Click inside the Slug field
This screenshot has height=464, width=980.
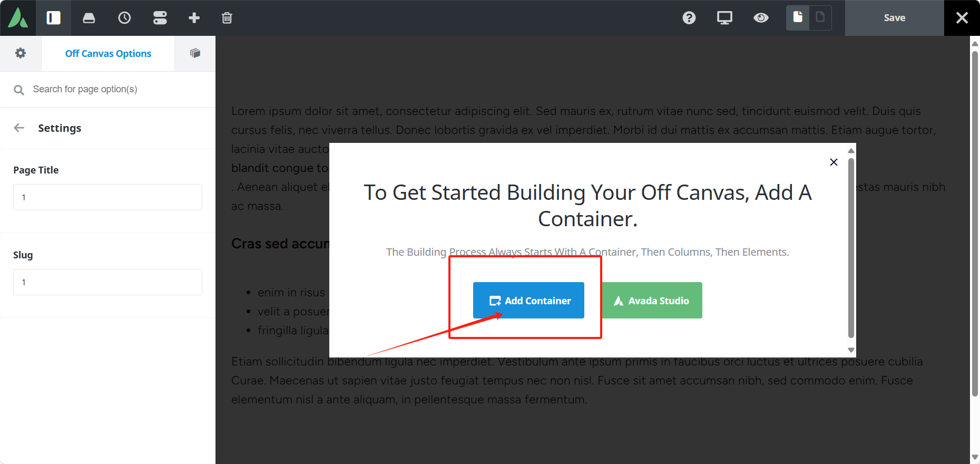107,282
